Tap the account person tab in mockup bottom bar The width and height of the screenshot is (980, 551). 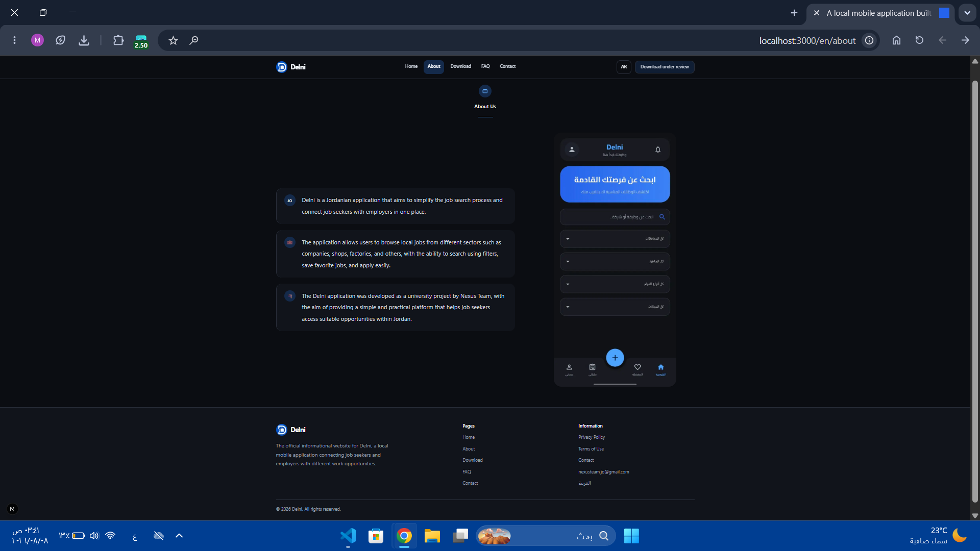[x=569, y=370]
